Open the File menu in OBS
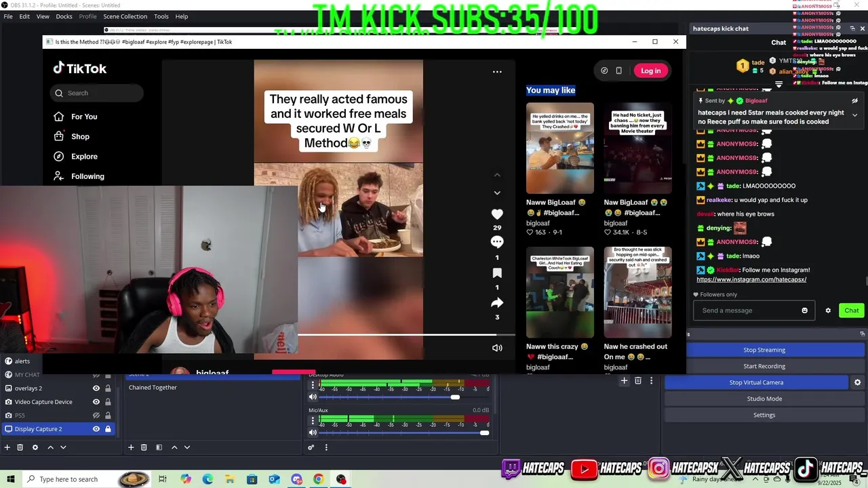 tap(8, 16)
